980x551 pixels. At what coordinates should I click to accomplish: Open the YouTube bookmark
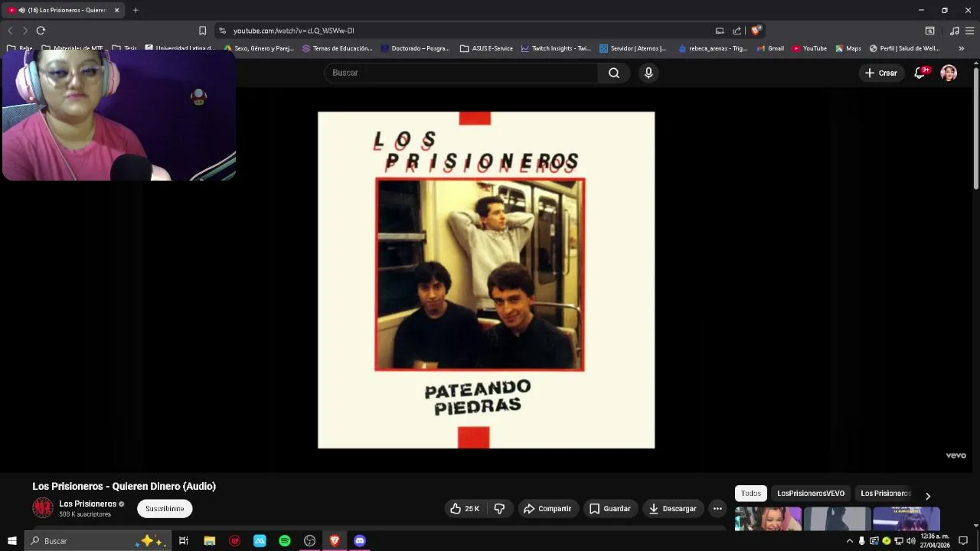(809, 48)
